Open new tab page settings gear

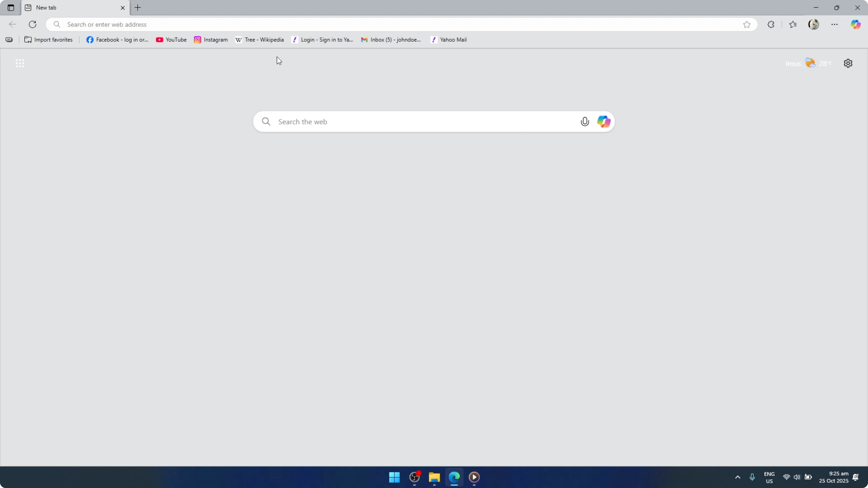(x=848, y=63)
